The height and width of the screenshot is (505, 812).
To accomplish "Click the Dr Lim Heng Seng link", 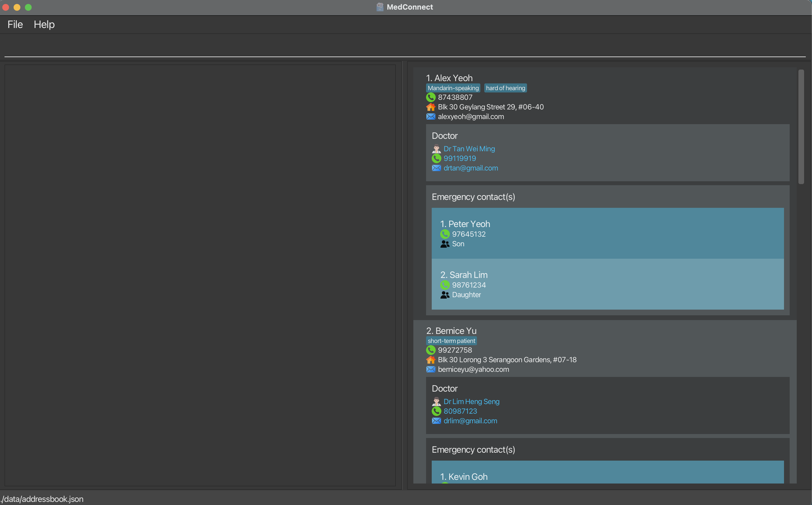I will [x=471, y=402].
